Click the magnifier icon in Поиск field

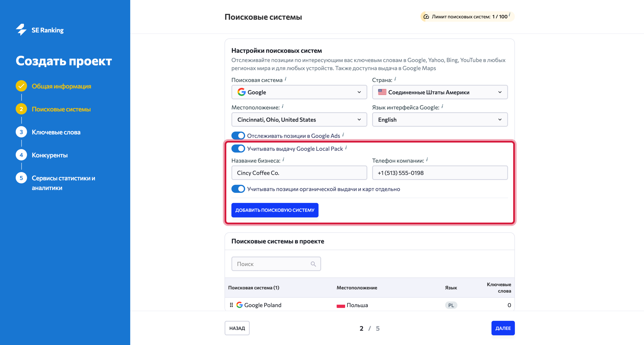coord(313,264)
